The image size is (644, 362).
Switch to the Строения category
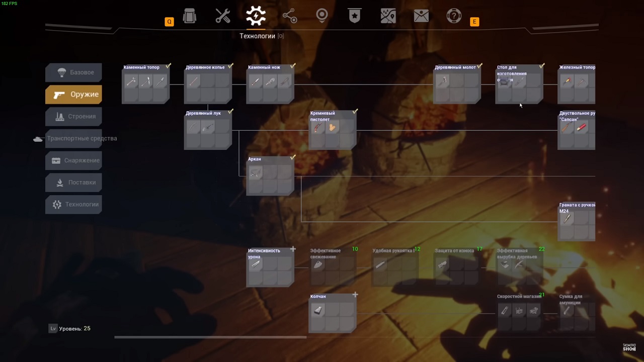tap(74, 117)
